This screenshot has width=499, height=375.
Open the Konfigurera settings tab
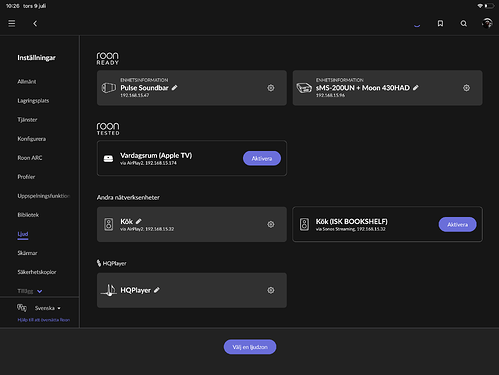pos(32,139)
